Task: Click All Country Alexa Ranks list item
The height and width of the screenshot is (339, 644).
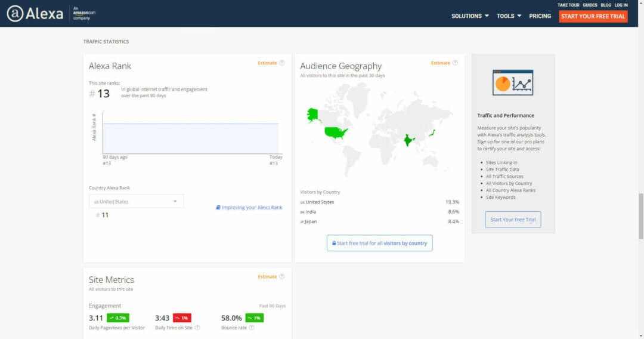Action: [x=510, y=190]
